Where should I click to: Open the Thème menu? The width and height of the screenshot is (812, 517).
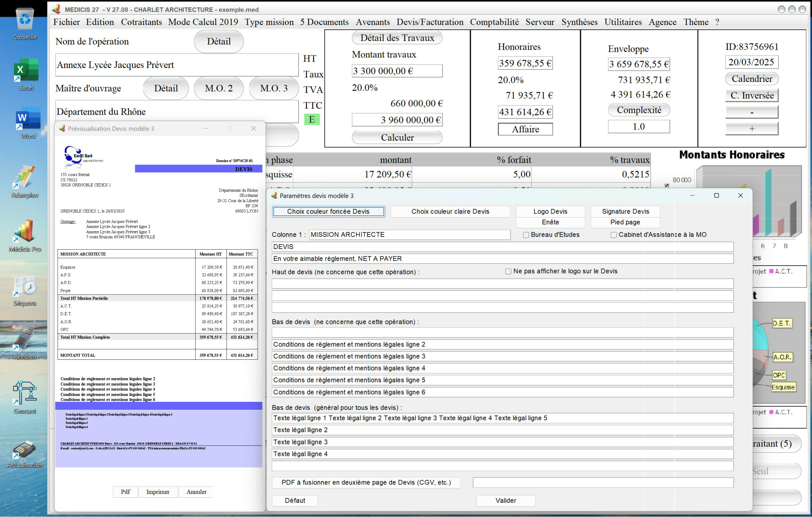tap(696, 22)
